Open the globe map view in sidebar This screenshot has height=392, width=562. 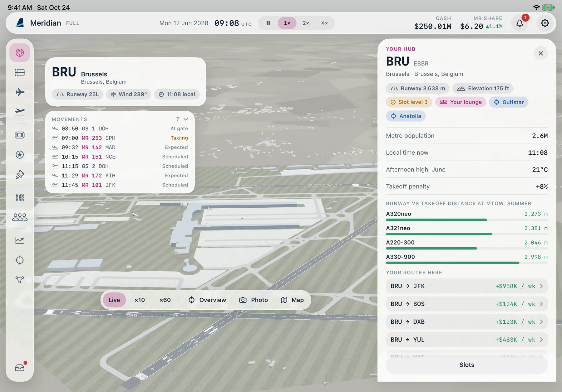[x=20, y=53]
